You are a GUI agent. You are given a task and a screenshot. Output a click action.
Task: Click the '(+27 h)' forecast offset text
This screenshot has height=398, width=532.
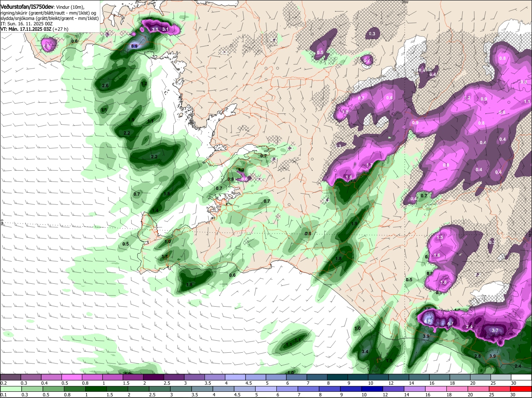pos(61,29)
